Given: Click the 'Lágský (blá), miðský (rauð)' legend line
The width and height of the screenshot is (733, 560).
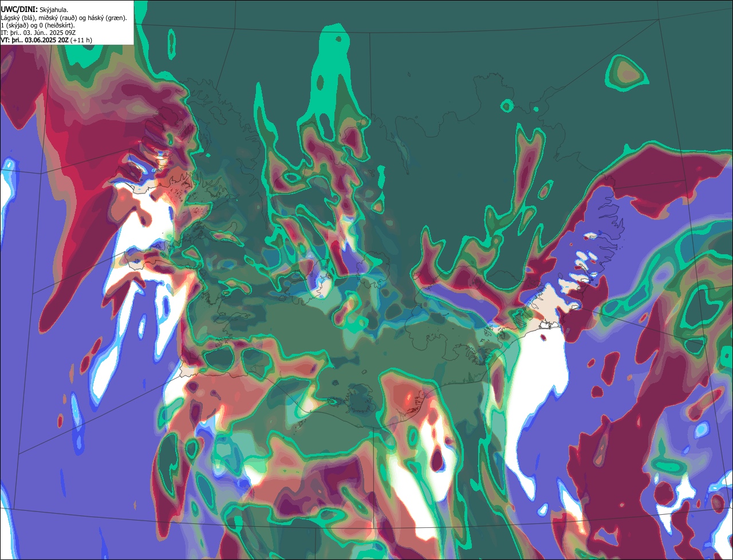Looking at the screenshot, I should click(x=64, y=18).
